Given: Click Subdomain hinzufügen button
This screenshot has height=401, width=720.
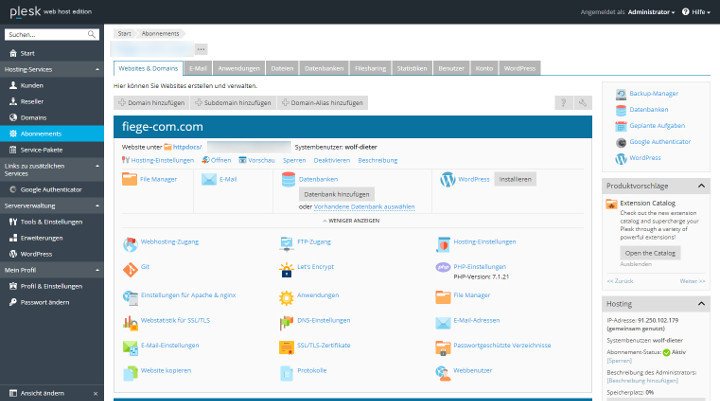Looking at the screenshot, I should [233, 103].
